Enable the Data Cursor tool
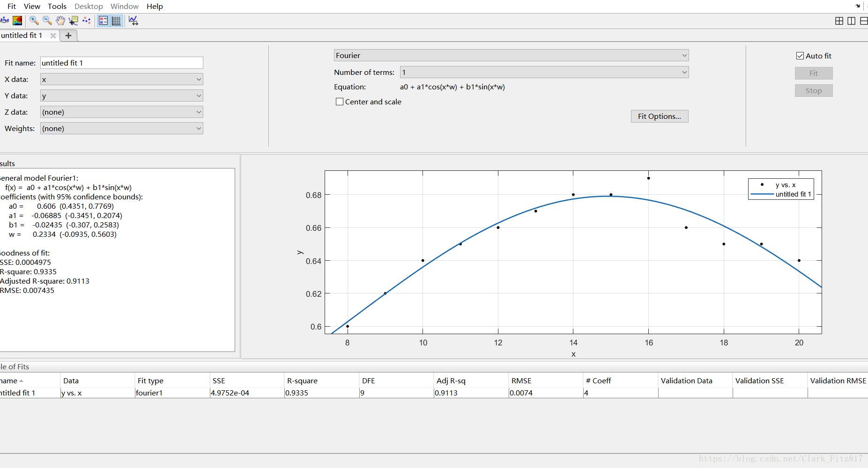The width and height of the screenshot is (868, 468). coord(74,21)
